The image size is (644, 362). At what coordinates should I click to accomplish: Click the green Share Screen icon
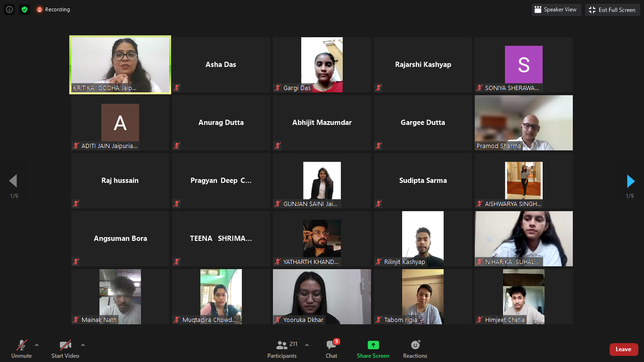(373, 345)
